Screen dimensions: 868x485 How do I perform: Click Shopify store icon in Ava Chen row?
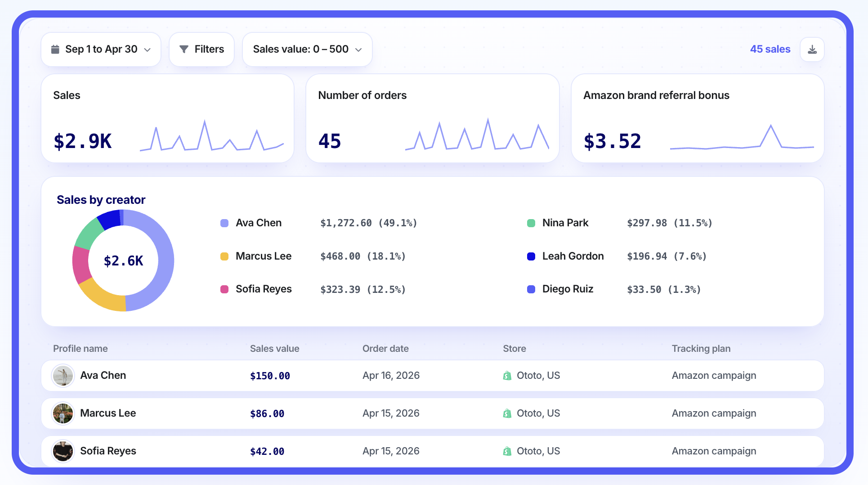(507, 376)
